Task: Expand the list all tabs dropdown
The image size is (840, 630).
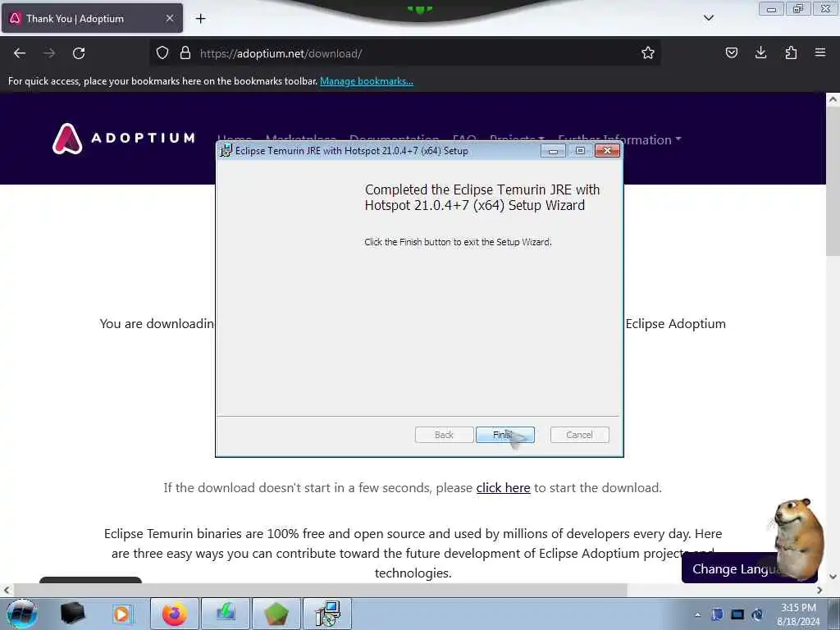Action: point(709,18)
